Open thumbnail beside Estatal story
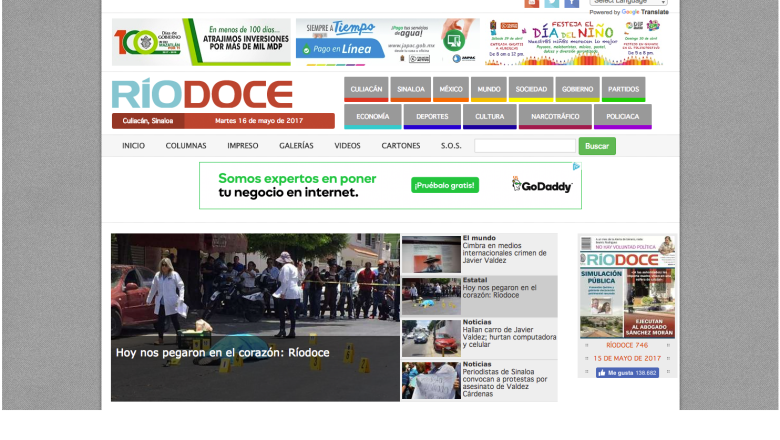 (x=431, y=296)
